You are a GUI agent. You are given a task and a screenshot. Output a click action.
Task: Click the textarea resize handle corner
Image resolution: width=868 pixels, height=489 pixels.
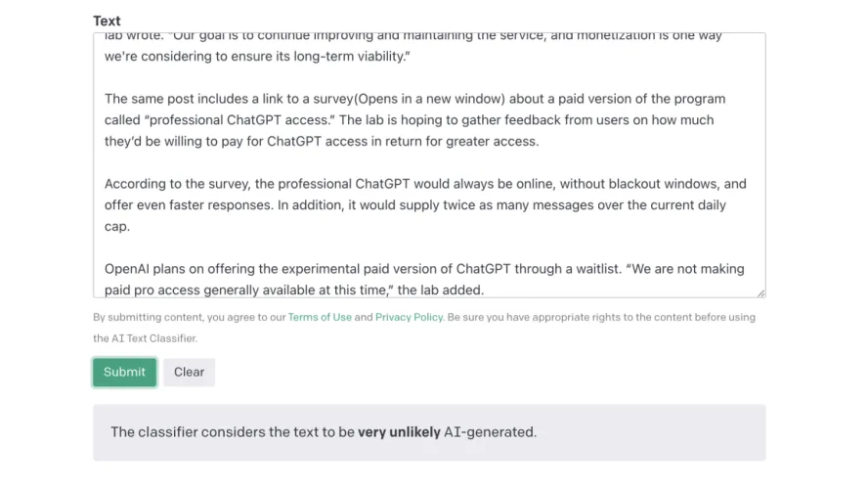click(x=760, y=292)
